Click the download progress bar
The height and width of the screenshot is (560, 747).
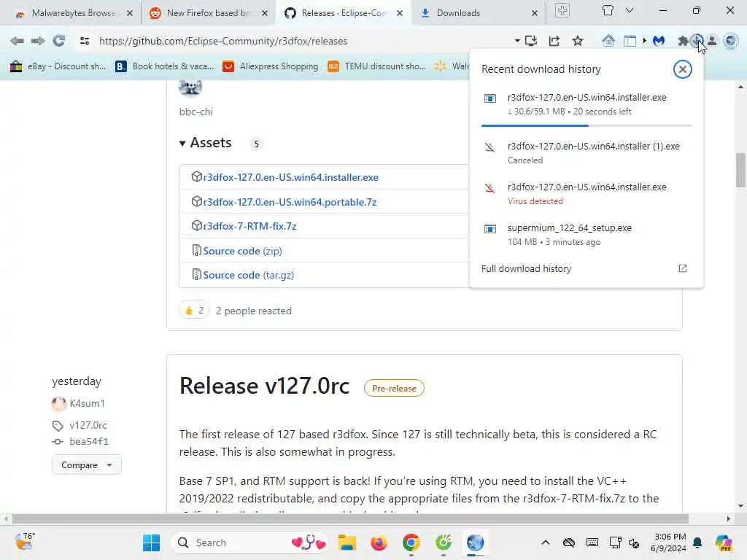click(x=587, y=125)
